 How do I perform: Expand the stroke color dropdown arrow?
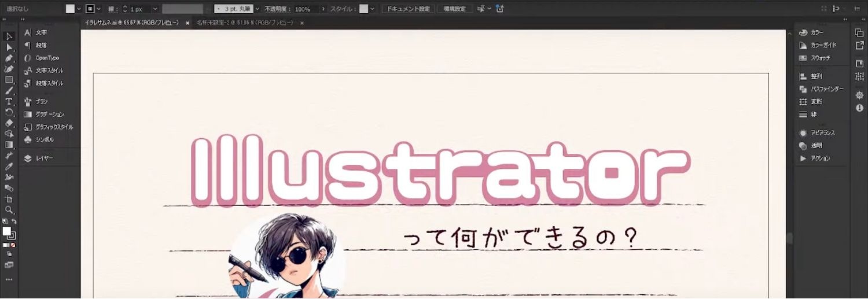pyautogui.click(x=99, y=9)
